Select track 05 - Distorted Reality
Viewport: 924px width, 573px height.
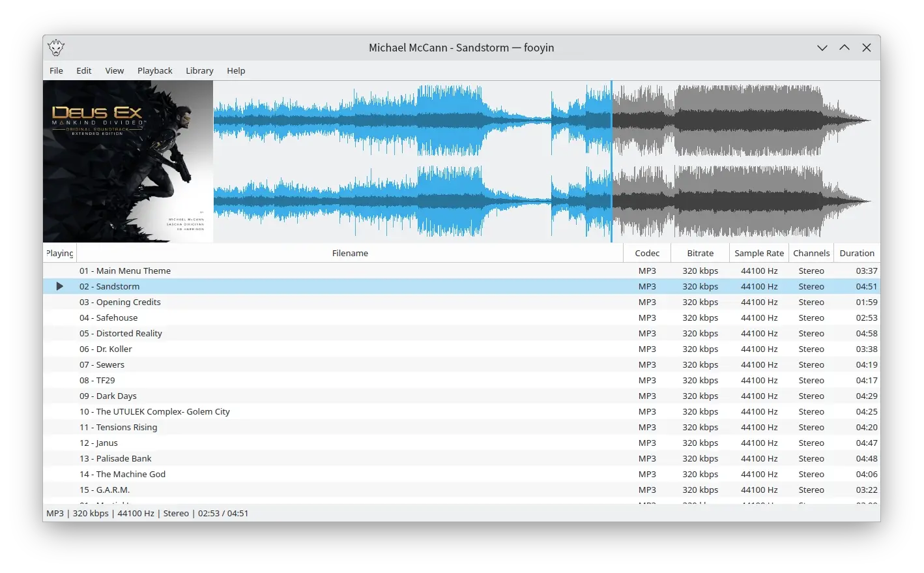coord(121,333)
